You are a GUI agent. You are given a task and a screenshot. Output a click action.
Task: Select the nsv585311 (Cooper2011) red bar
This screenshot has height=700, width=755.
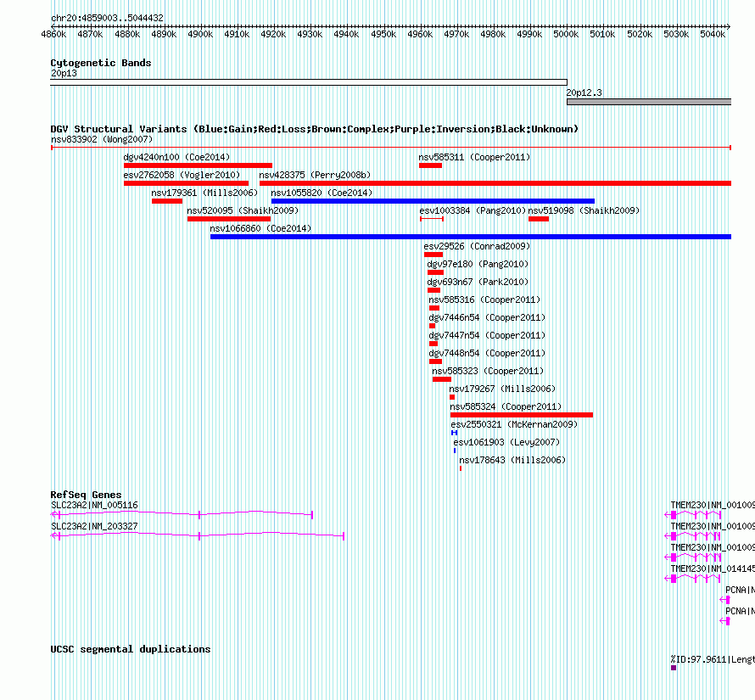point(430,165)
